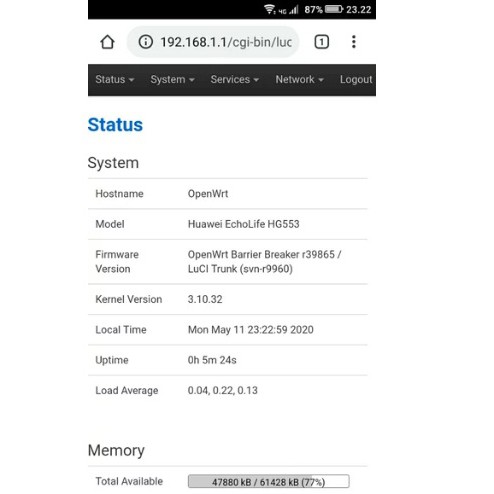Expand the Services dropdown menu
This screenshot has height=494, width=494.
click(235, 80)
